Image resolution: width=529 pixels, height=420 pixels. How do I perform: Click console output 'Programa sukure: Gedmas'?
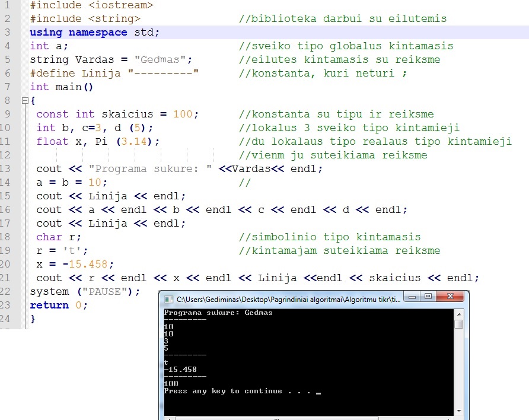click(218, 313)
